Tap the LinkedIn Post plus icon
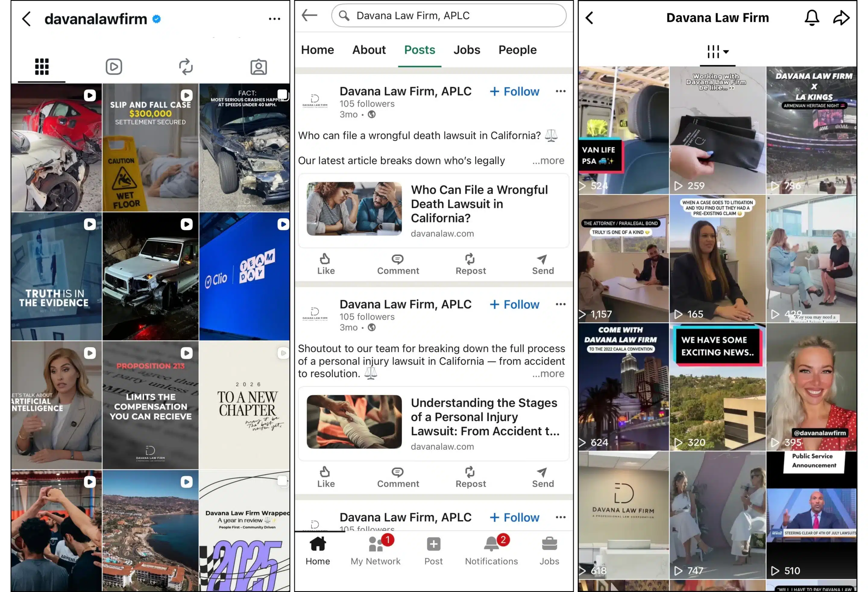The image size is (868, 592). point(433,545)
